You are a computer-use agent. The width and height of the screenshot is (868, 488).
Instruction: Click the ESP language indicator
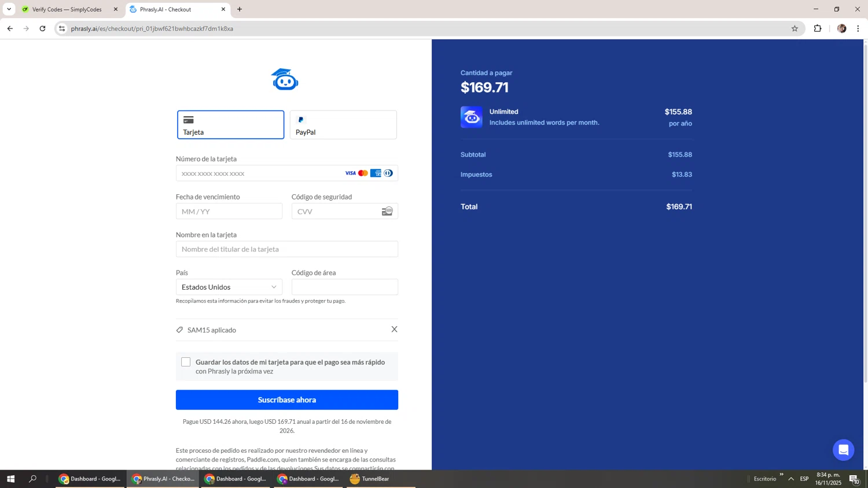(804, 479)
